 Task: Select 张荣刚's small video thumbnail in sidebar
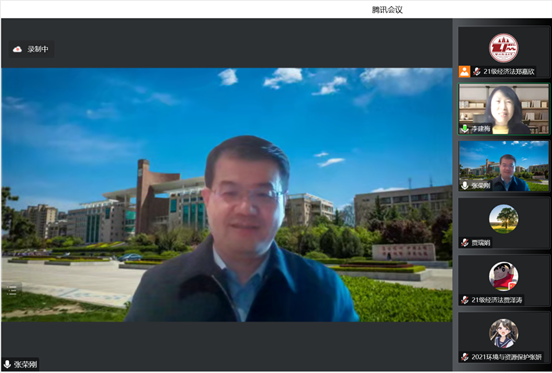503,166
